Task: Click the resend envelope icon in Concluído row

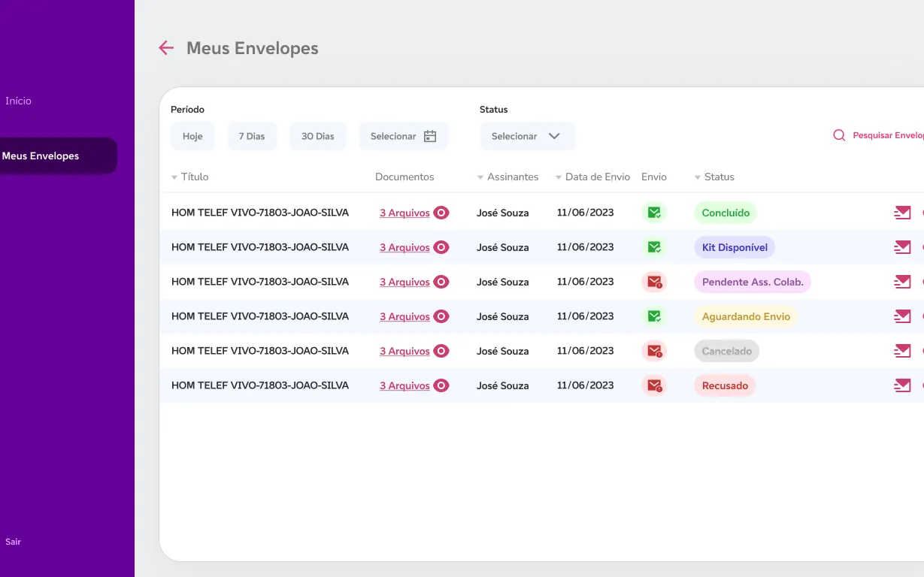Action: tap(902, 213)
